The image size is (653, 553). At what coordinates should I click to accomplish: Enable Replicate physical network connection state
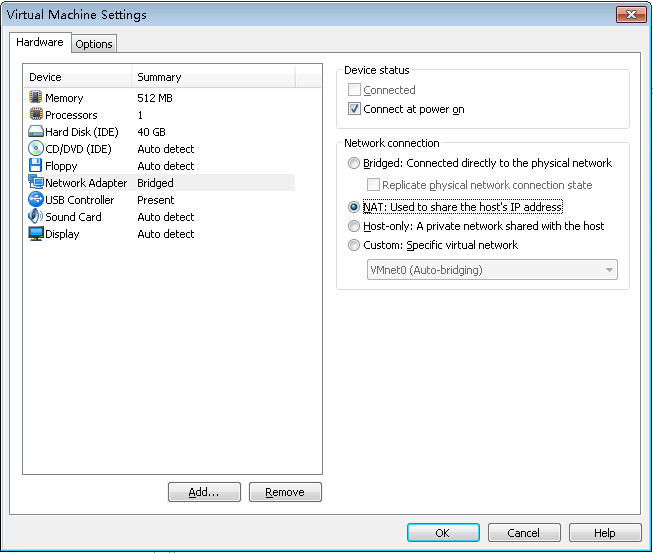click(x=373, y=184)
